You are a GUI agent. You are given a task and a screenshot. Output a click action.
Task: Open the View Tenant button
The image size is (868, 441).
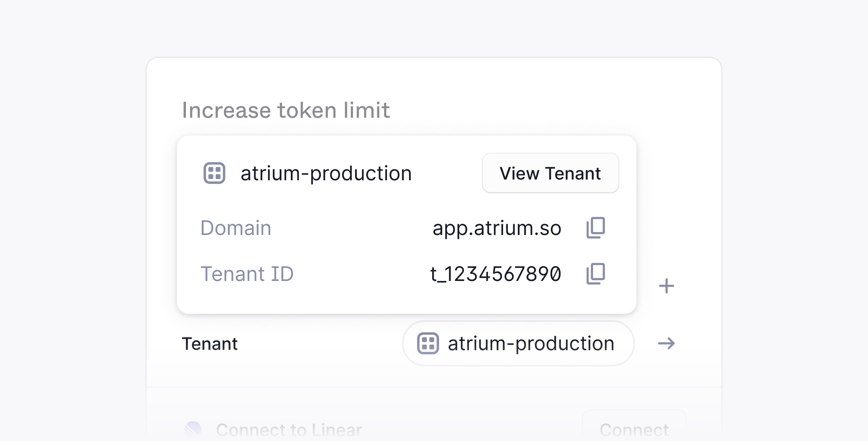coord(550,173)
